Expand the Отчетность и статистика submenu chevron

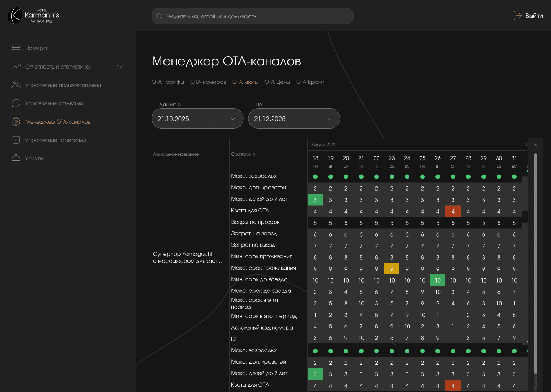coord(120,67)
